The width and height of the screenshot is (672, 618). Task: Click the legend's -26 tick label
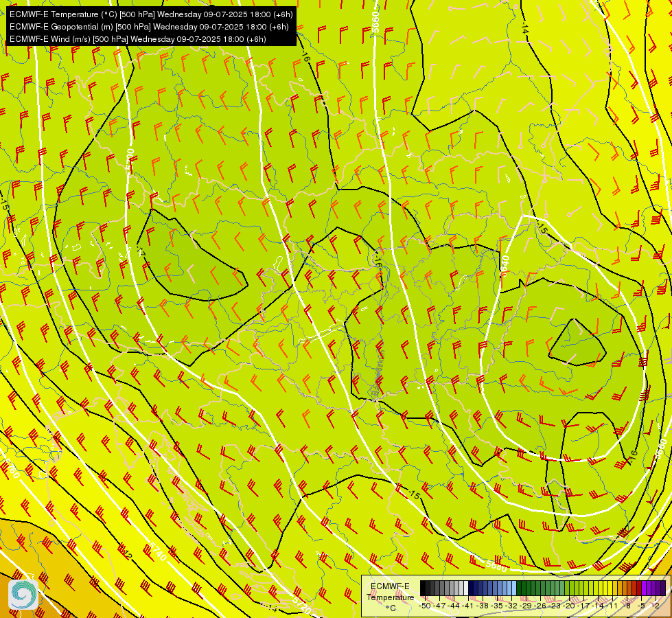[540, 606]
